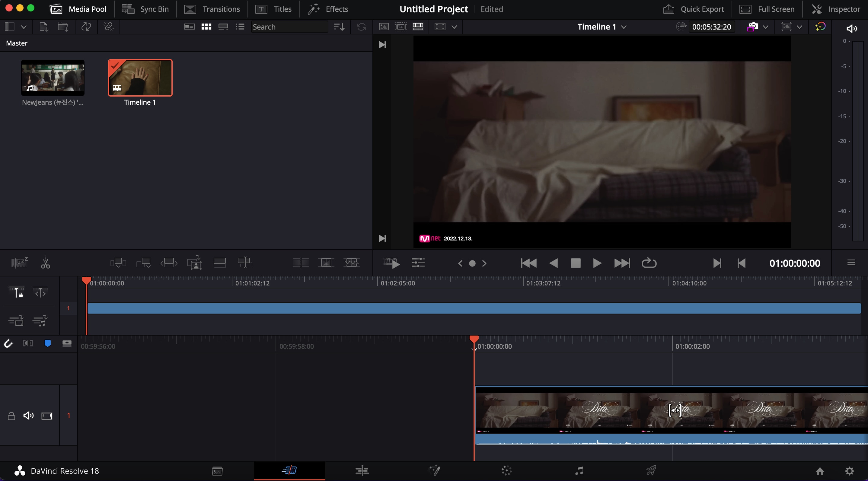This screenshot has height=481, width=868.
Task: Jump to next jog point
Action: tap(484, 263)
